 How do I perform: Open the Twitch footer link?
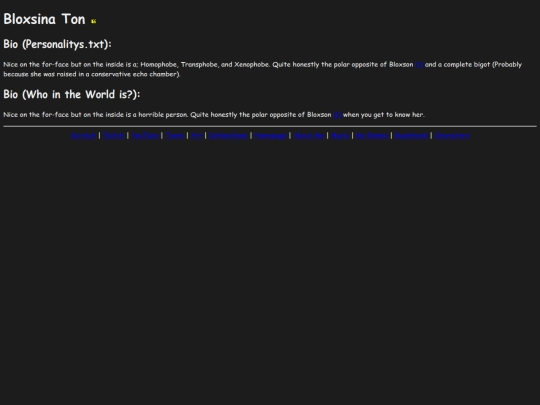[x=114, y=136]
